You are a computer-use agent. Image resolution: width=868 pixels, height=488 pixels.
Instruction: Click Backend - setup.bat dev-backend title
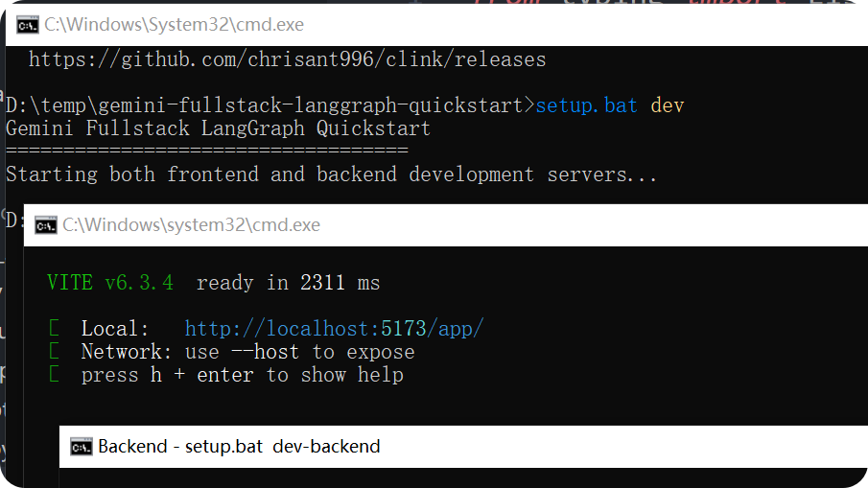[239, 447]
